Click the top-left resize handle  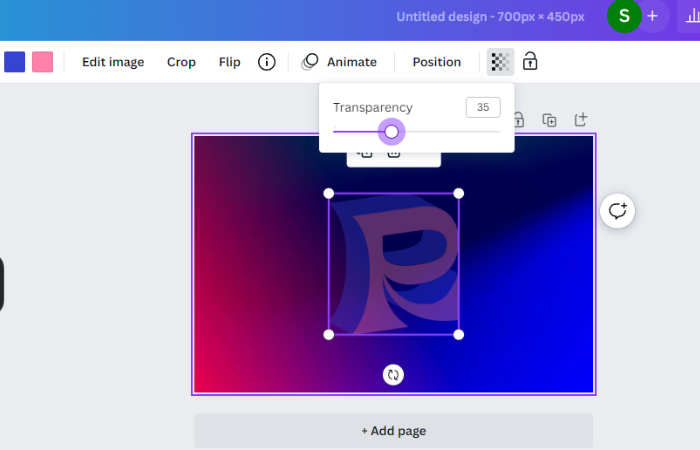(329, 193)
